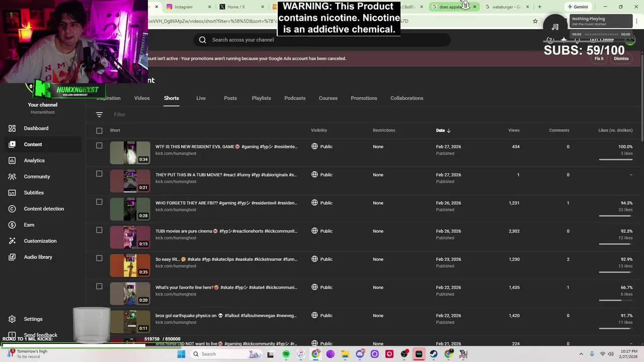Click the Search across your channel box

322,40
